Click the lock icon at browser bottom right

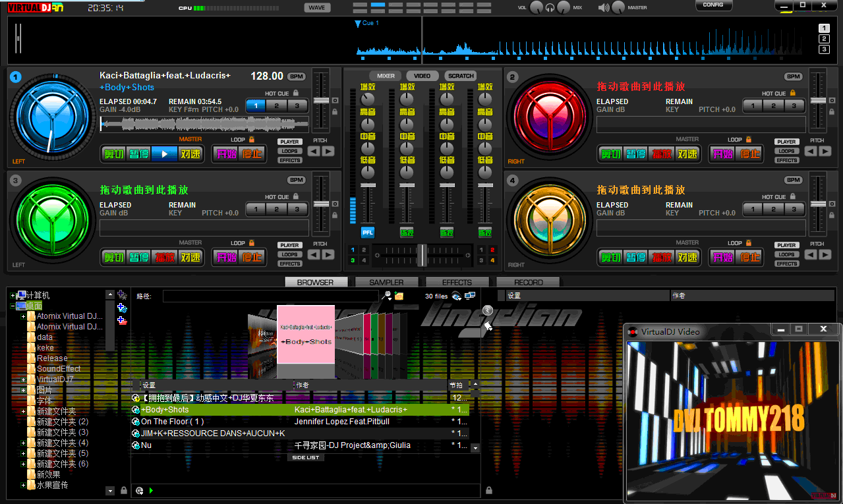(489, 490)
